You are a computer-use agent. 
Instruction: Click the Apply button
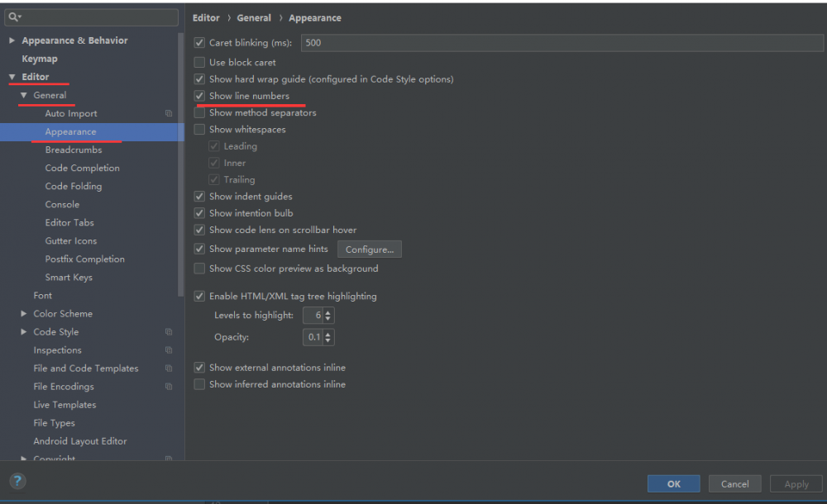pos(796,483)
